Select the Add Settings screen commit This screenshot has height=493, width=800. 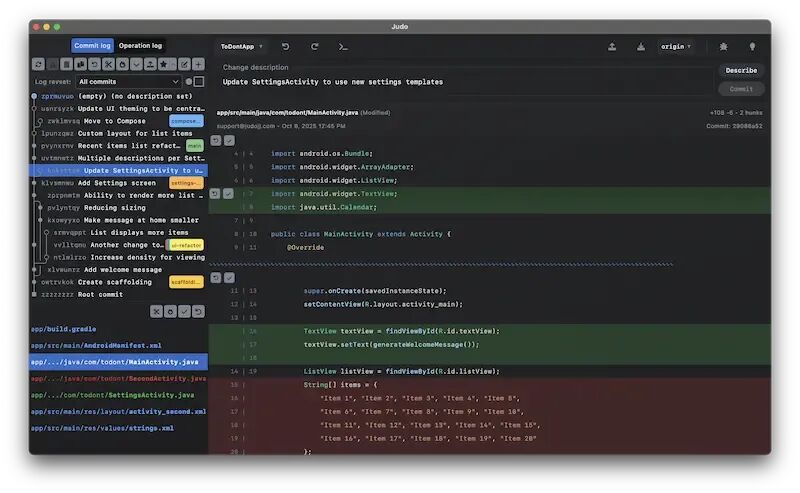click(x=119, y=183)
